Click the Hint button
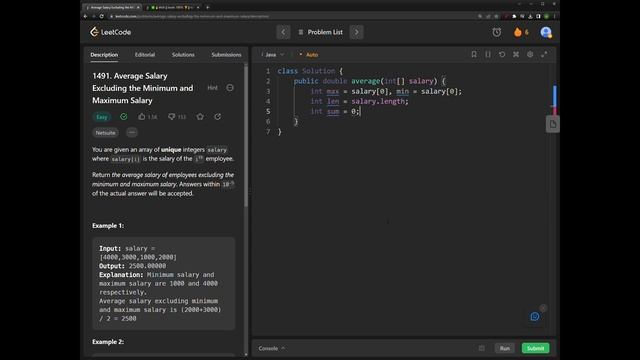Image resolution: width=640 pixels, height=360 pixels. click(x=212, y=88)
